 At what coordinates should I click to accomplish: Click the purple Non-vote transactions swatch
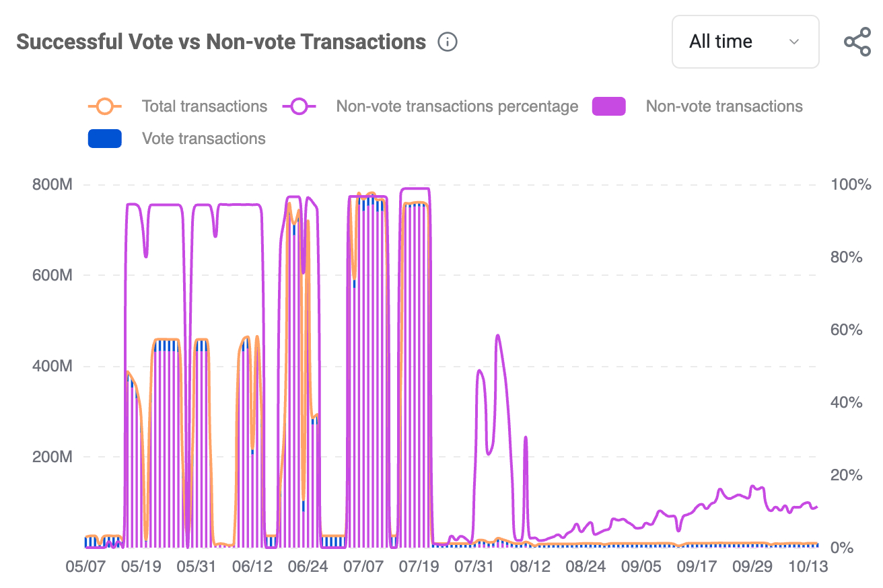(x=608, y=106)
